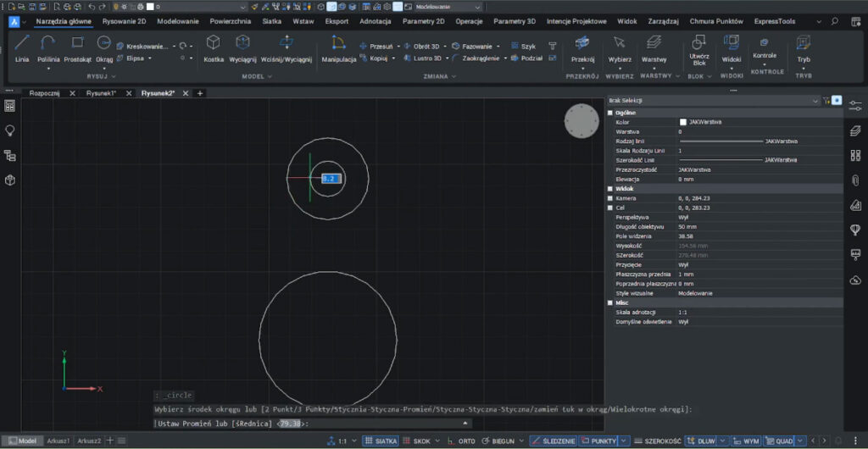Open the lightbulb tips panel on left sidebar
The width and height of the screenshot is (868, 449).
click(9, 130)
